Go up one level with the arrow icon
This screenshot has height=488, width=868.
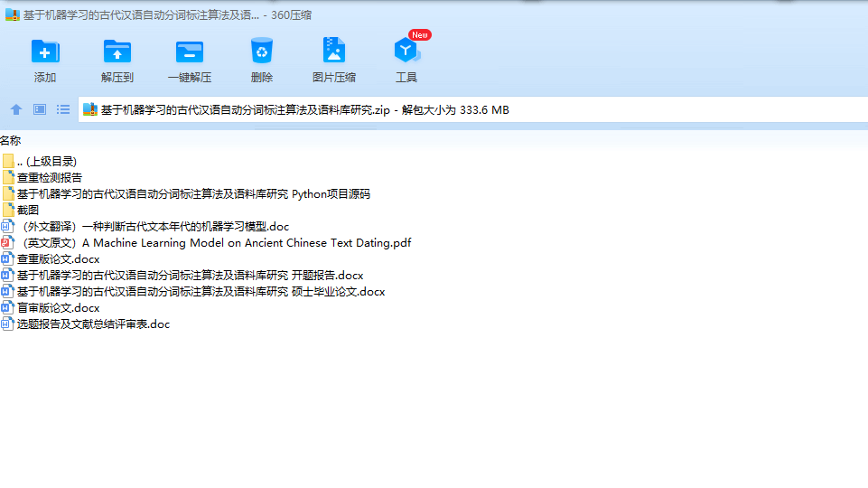(16, 109)
